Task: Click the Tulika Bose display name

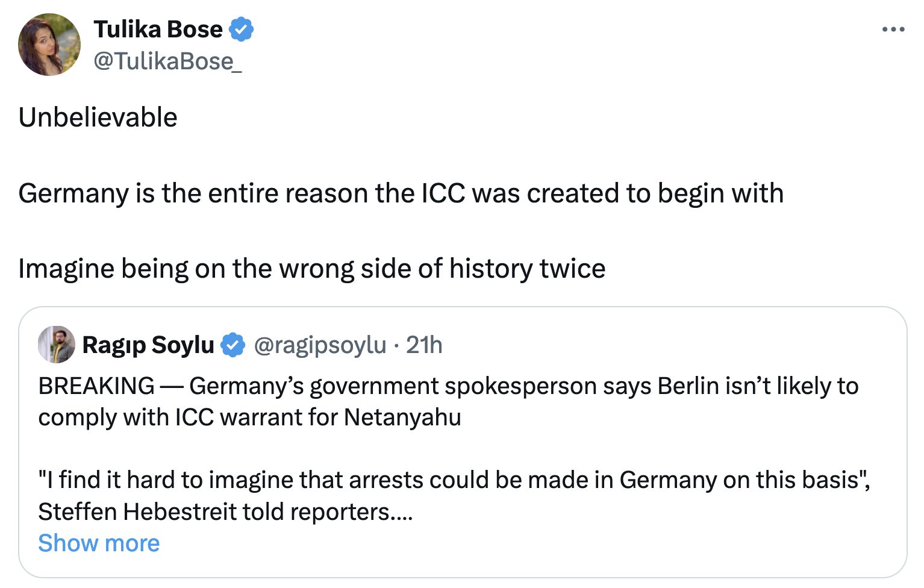Action: pos(158,30)
